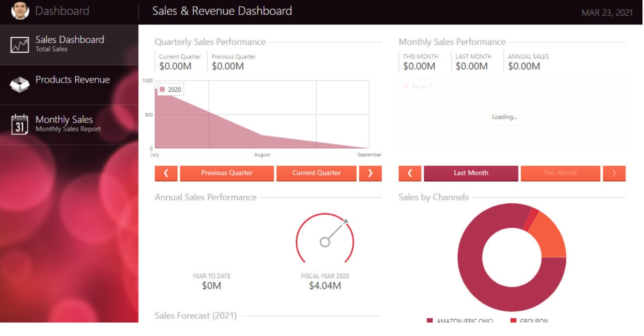Toggle the Series 1 legend entry
The width and height of the screenshot is (644, 336).
418,86
